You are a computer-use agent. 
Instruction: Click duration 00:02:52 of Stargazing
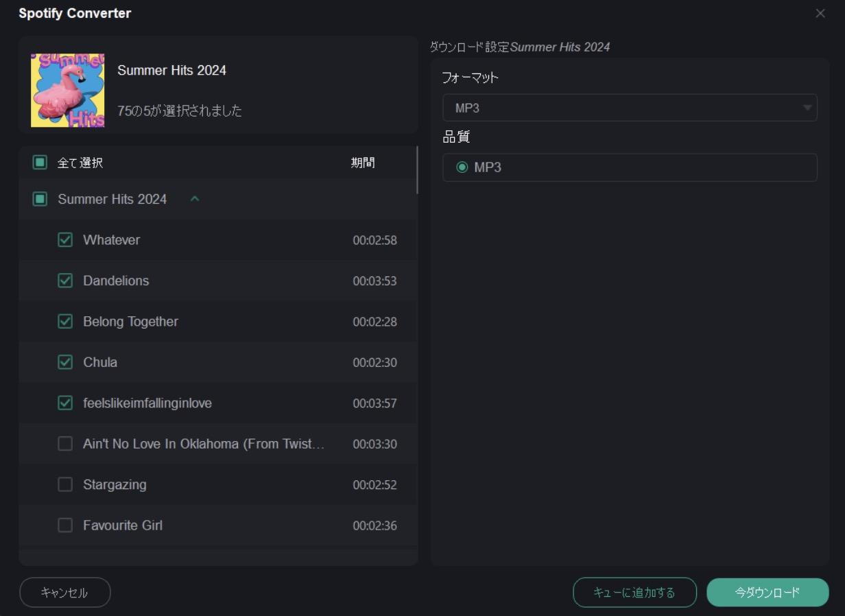[374, 485]
